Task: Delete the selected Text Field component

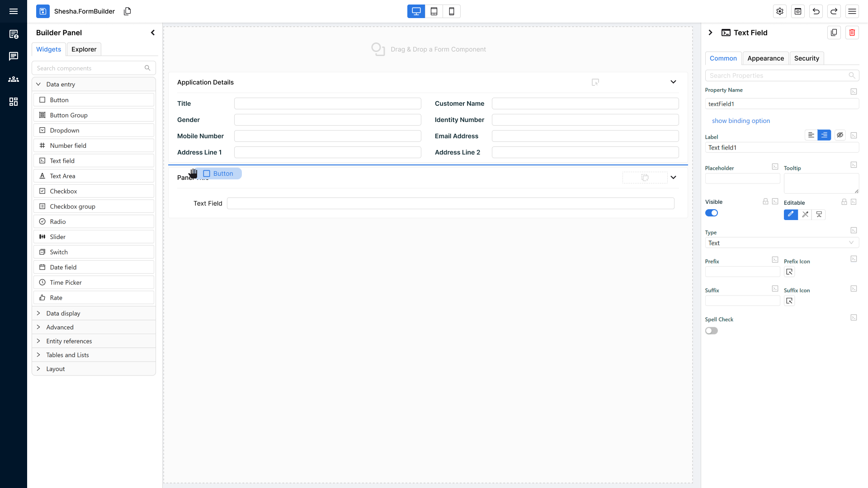Action: pos(852,33)
